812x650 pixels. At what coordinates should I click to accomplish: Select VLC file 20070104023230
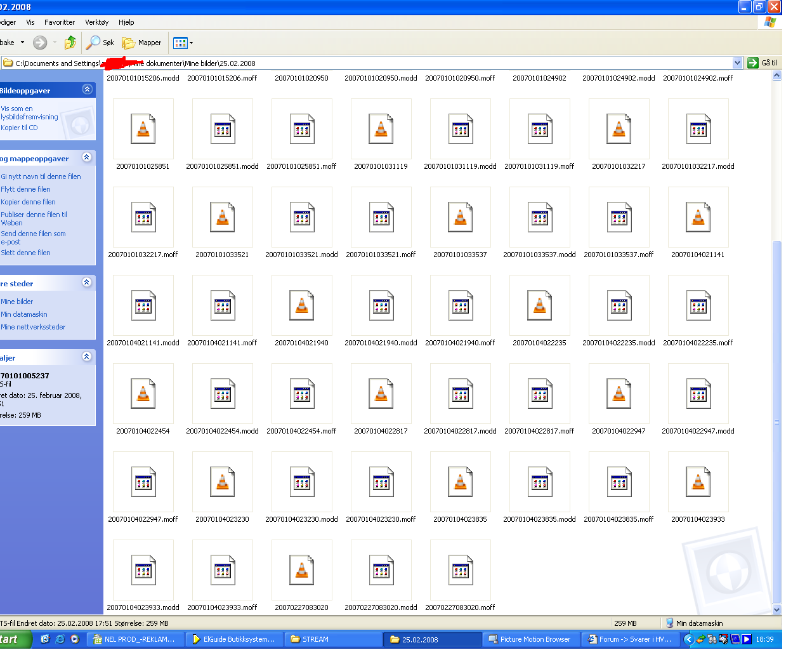point(223,482)
